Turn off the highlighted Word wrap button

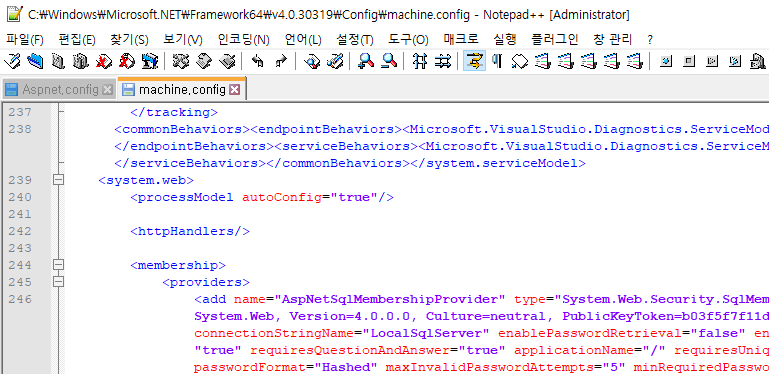pyautogui.click(x=474, y=61)
